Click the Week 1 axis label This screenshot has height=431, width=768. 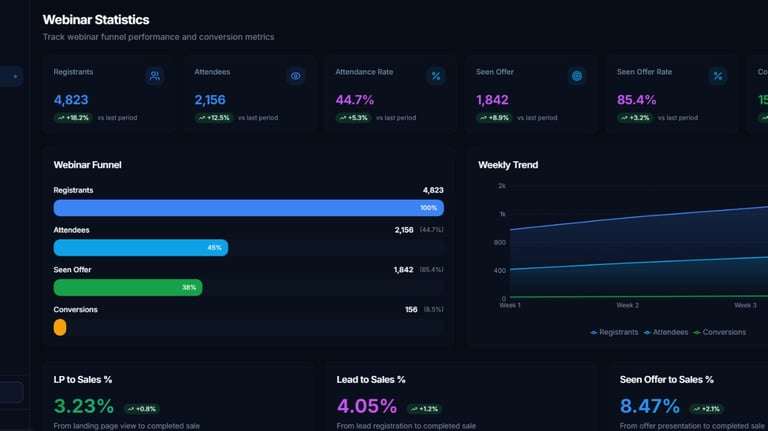510,305
